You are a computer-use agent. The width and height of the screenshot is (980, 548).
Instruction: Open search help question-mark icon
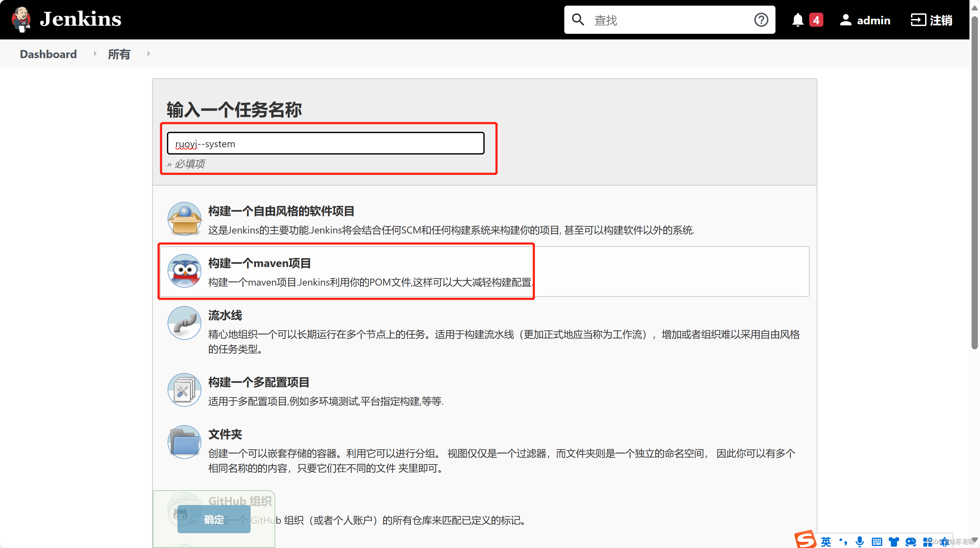click(x=761, y=20)
